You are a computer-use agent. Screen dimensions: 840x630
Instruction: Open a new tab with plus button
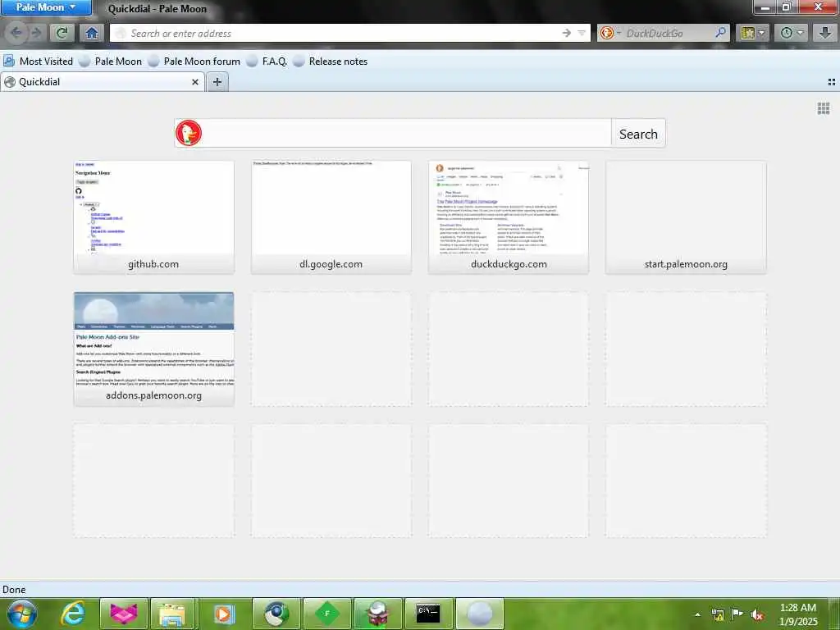tap(217, 82)
